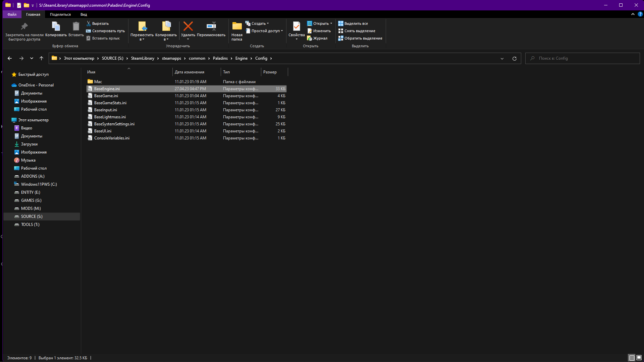Open Copy to (Копировать в) dropdown
Image resolution: width=644 pixels, height=362 pixels.
[x=166, y=31]
